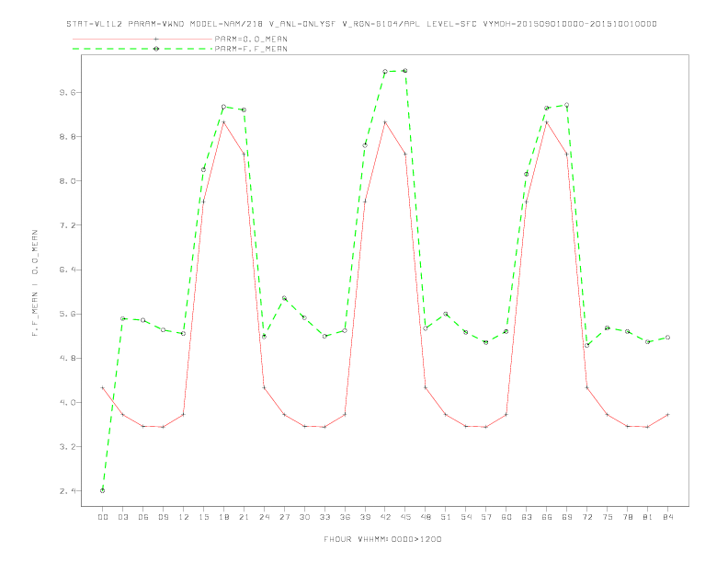Image resolution: width=728 pixels, height=563 pixels.
Task: Click the y-axis value 8.0
Action: (68, 181)
